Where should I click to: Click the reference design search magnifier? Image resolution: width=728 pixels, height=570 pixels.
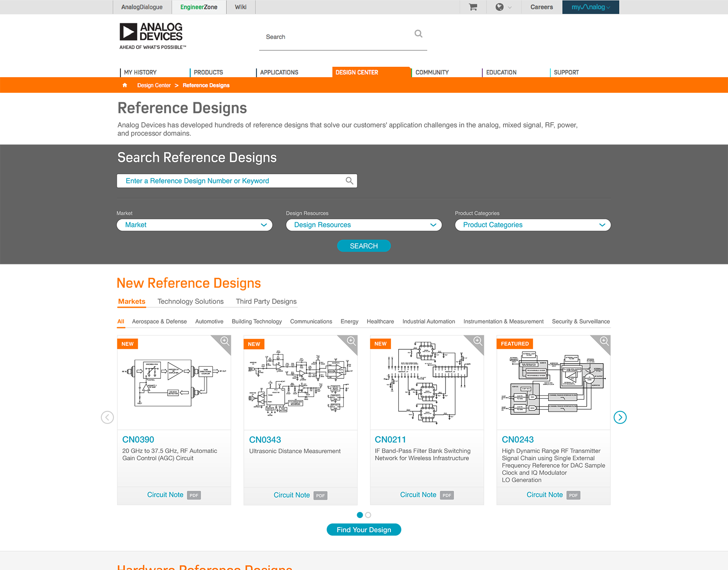349,181
